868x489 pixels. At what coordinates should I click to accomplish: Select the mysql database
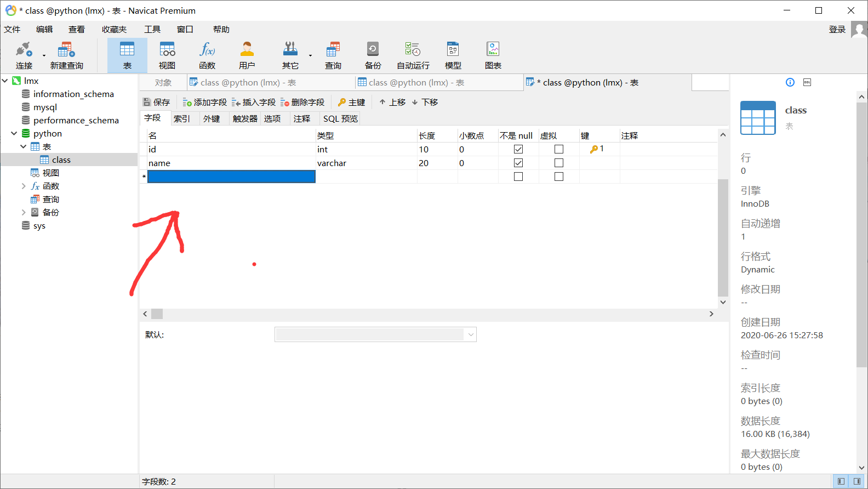[45, 107]
